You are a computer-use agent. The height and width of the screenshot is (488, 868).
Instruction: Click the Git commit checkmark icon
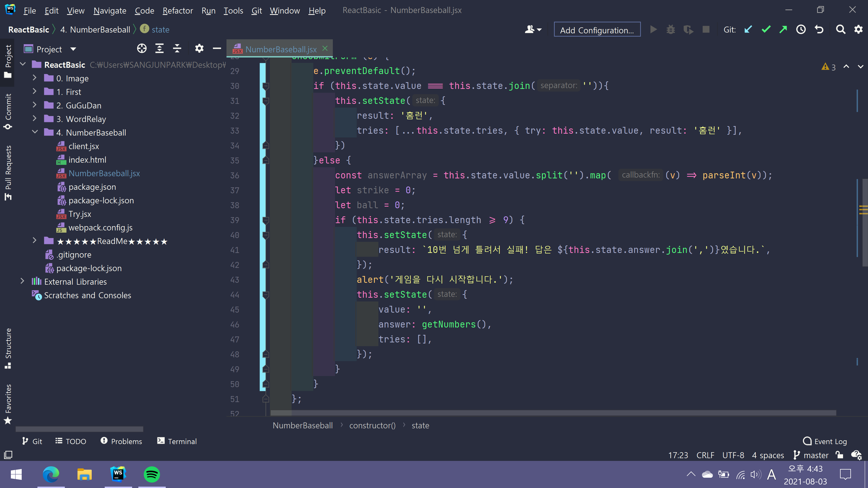766,30
